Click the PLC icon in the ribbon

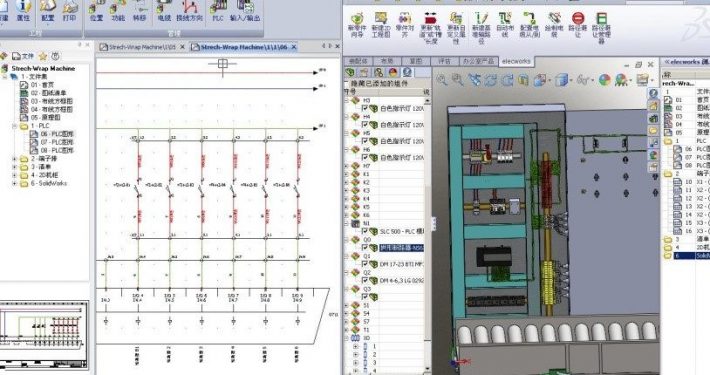(x=218, y=10)
